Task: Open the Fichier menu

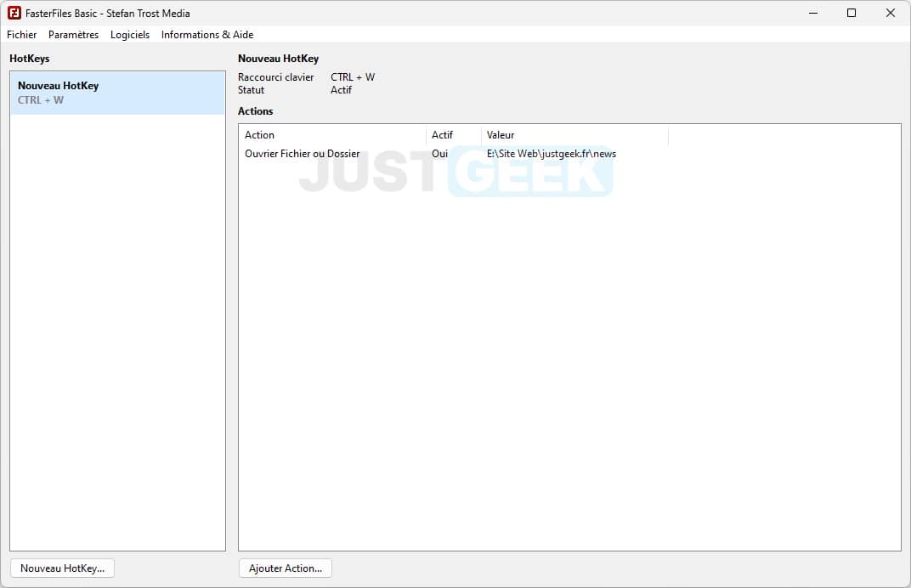Action: tap(21, 35)
